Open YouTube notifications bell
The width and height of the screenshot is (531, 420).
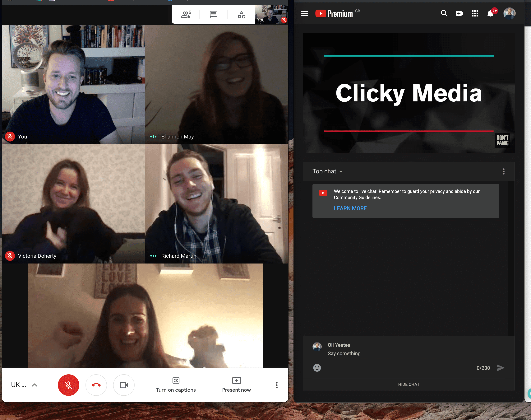490,13
